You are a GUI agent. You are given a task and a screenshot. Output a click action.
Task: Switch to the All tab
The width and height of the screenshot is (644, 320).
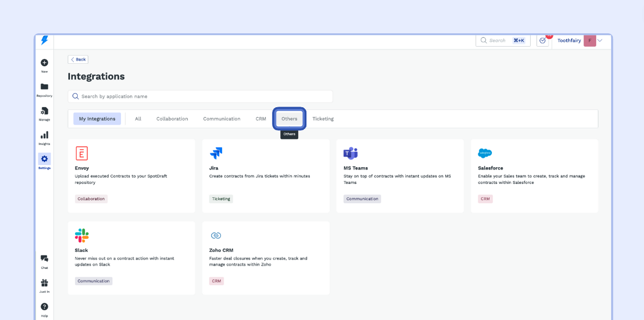tap(138, 119)
